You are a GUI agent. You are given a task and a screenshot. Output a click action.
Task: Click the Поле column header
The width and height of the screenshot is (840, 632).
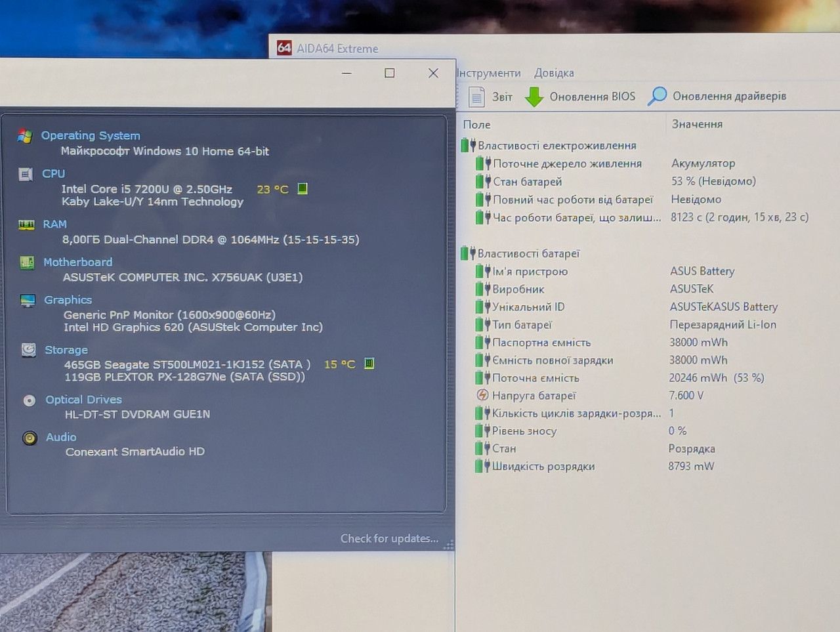[x=476, y=125]
